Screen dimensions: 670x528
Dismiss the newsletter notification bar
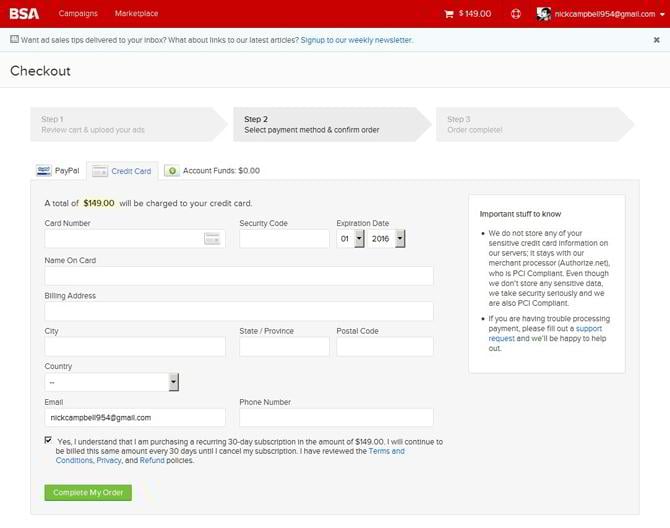pos(656,40)
